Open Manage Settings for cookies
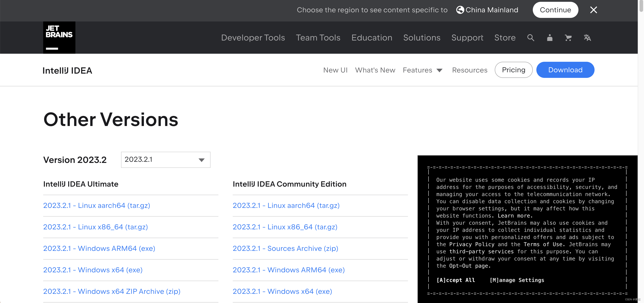 (517, 280)
